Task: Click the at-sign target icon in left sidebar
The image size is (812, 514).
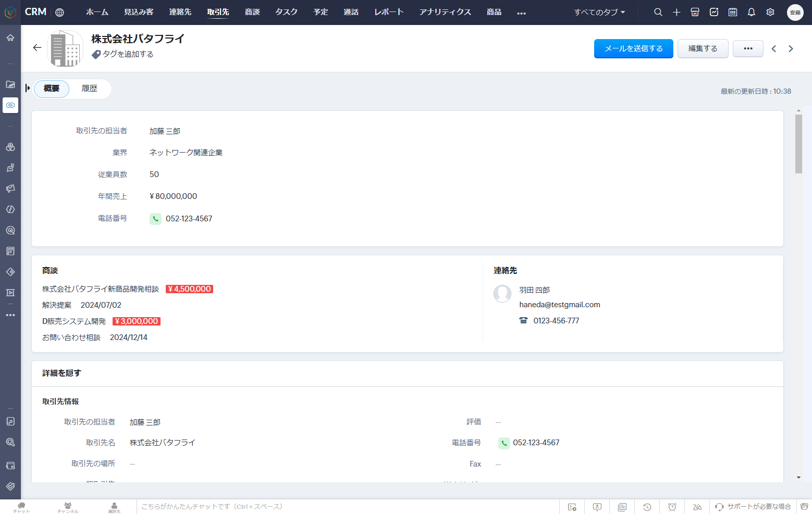Action: (10, 230)
